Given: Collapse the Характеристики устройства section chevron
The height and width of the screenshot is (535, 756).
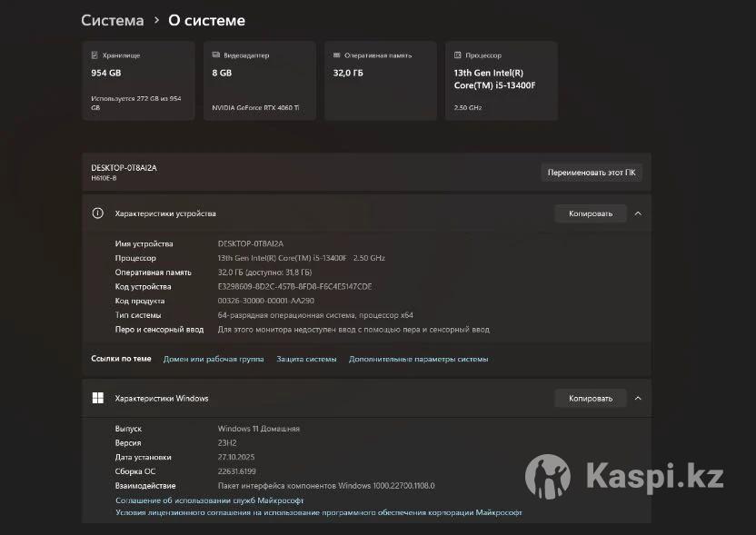Looking at the screenshot, I should click(638, 213).
